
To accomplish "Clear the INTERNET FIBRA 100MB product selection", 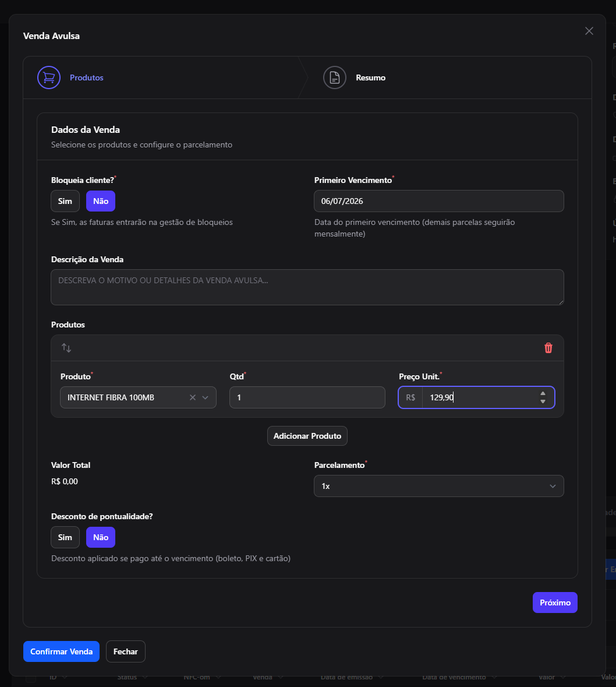I will (193, 397).
